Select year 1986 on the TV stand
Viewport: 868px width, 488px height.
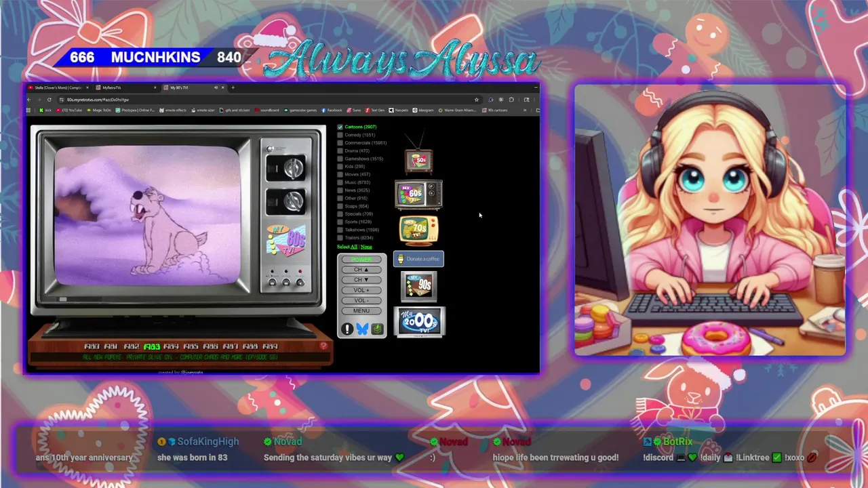tap(210, 346)
